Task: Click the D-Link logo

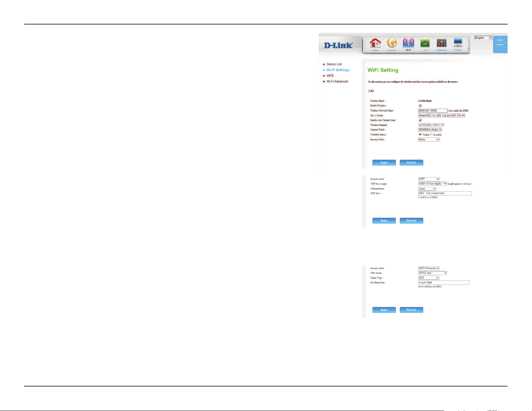Action: [x=338, y=45]
